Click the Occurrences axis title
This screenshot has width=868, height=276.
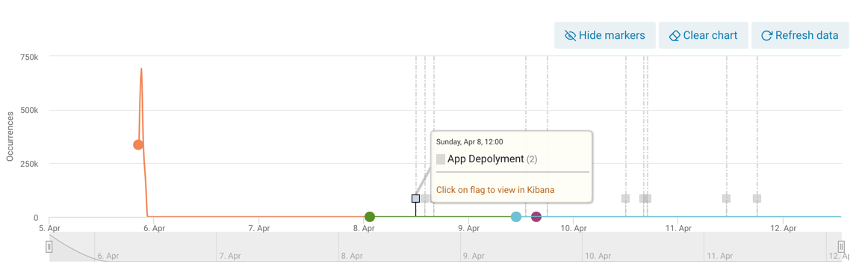point(10,136)
